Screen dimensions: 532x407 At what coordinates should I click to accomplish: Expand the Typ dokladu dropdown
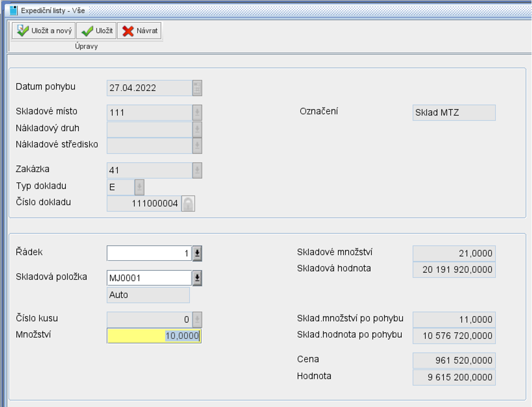point(139,187)
